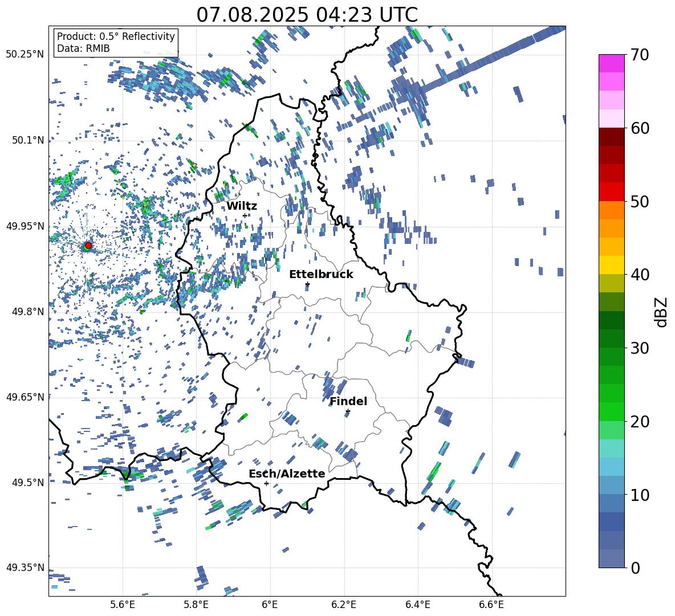Viewport: 675px width, 616px height.
Task: Click the 49.35°N latitude label
Action: coord(25,568)
